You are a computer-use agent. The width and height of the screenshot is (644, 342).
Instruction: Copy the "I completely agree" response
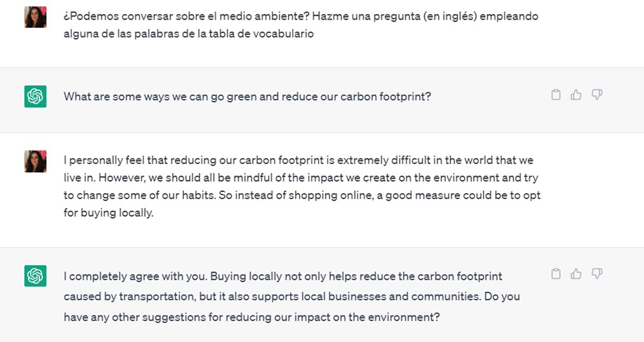point(556,274)
